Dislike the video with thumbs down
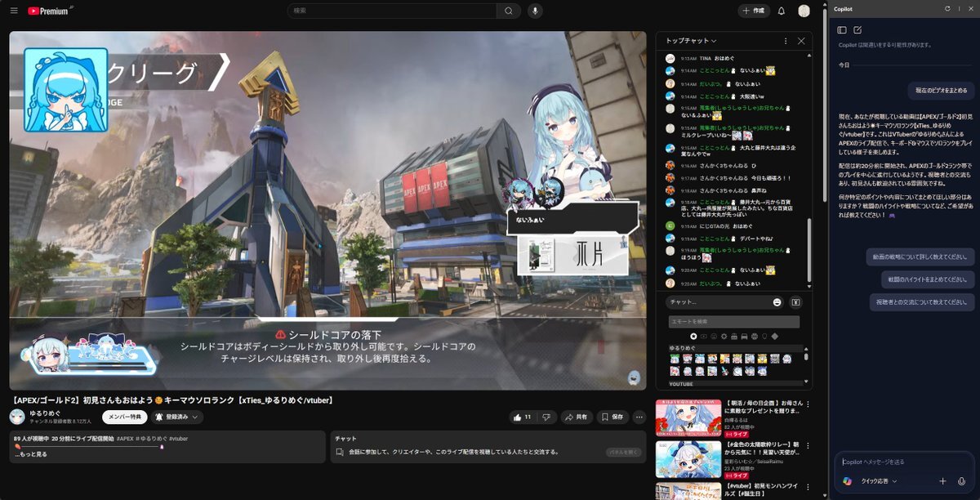The width and height of the screenshot is (980, 500). pyautogui.click(x=546, y=417)
